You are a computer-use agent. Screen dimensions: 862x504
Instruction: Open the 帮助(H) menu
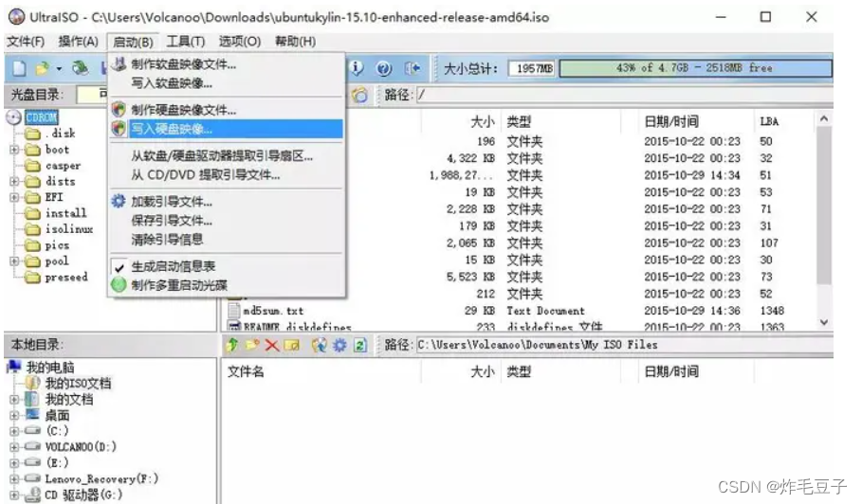295,42
